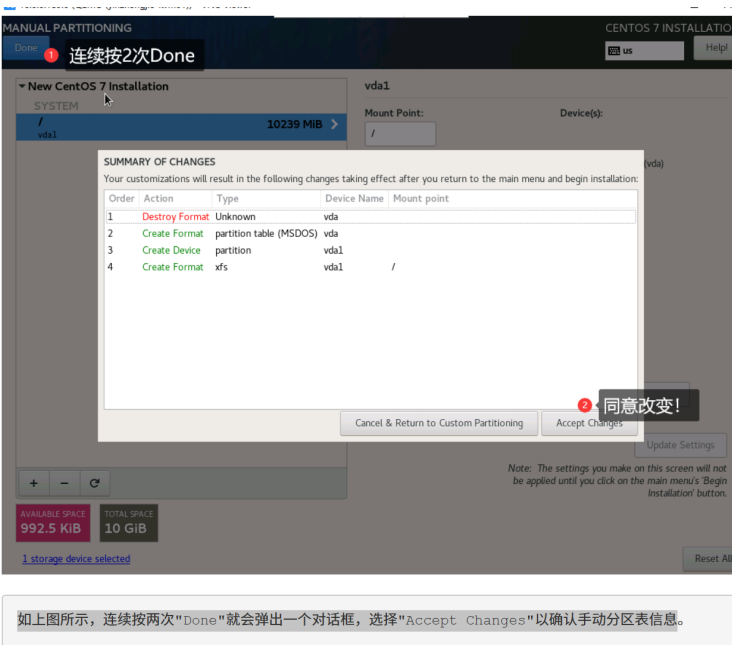Screen dimensions: 732x645
Task: Select row 2 Create Format partition table
Action: [370, 233]
